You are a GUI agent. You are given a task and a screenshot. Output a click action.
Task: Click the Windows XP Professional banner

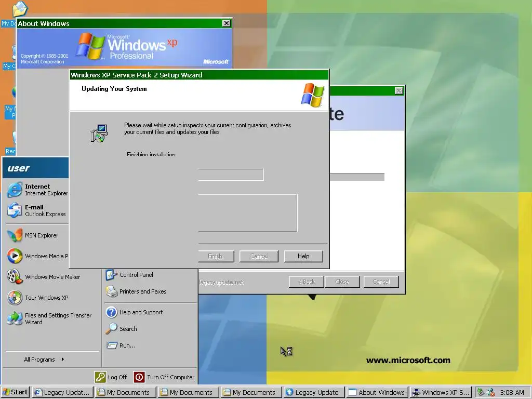click(x=125, y=47)
